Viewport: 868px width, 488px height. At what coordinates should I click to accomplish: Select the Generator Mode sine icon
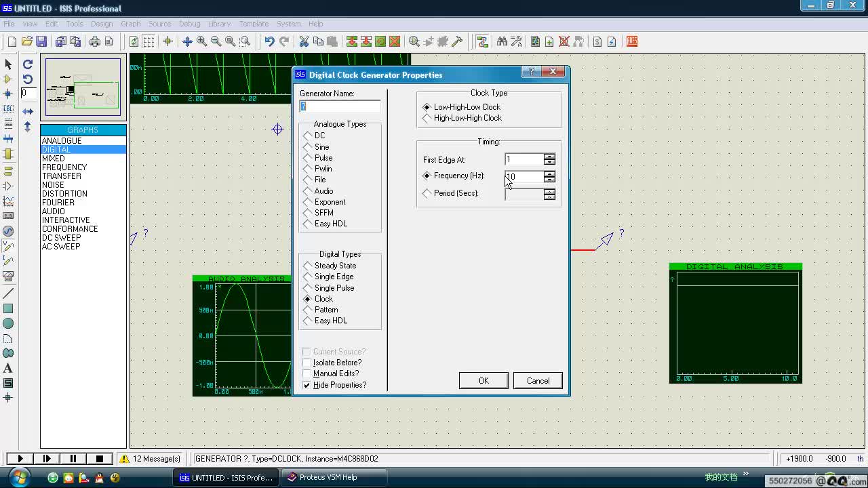8,231
